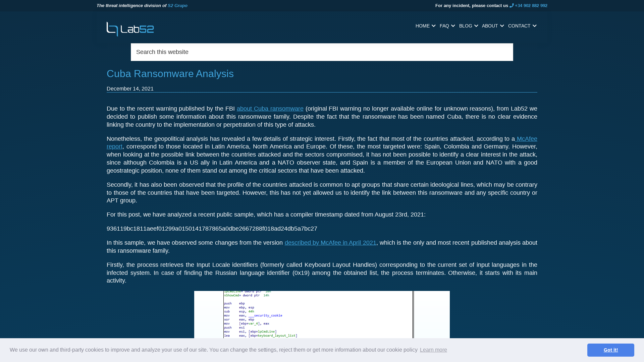The width and height of the screenshot is (644, 362).
Task: Open the McAfee report link
Action: tap(527, 139)
